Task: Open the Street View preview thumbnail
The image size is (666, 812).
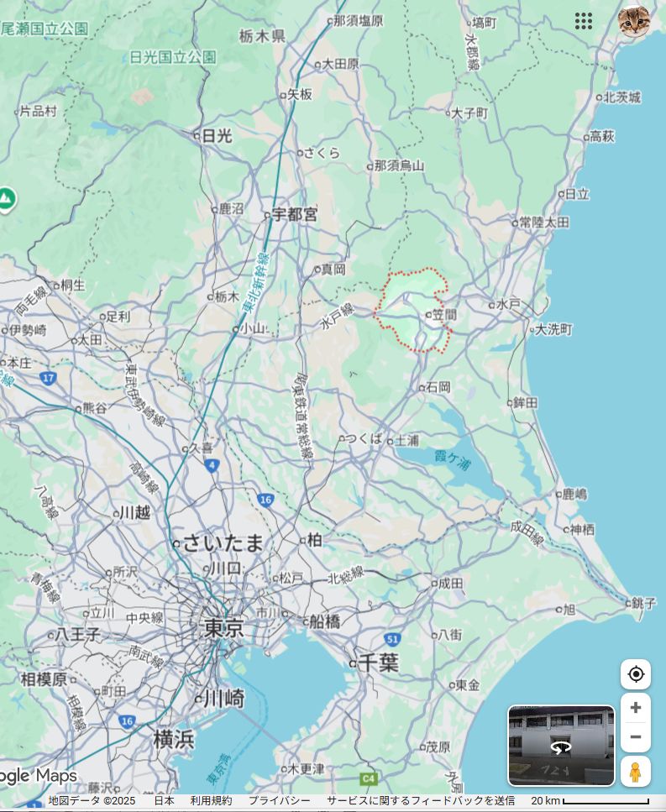Action: (x=561, y=745)
